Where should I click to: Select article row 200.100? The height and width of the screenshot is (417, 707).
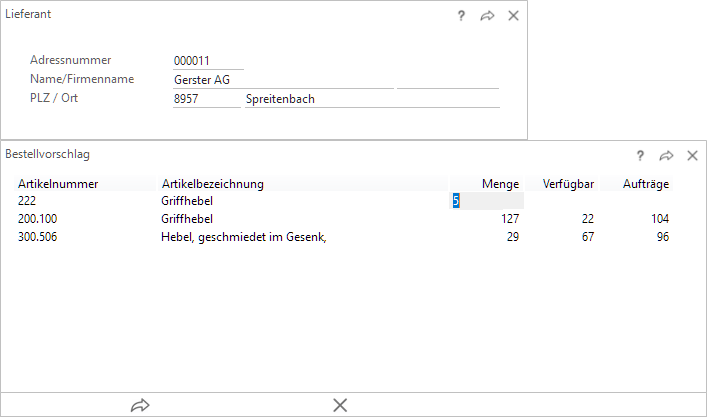click(x=38, y=219)
